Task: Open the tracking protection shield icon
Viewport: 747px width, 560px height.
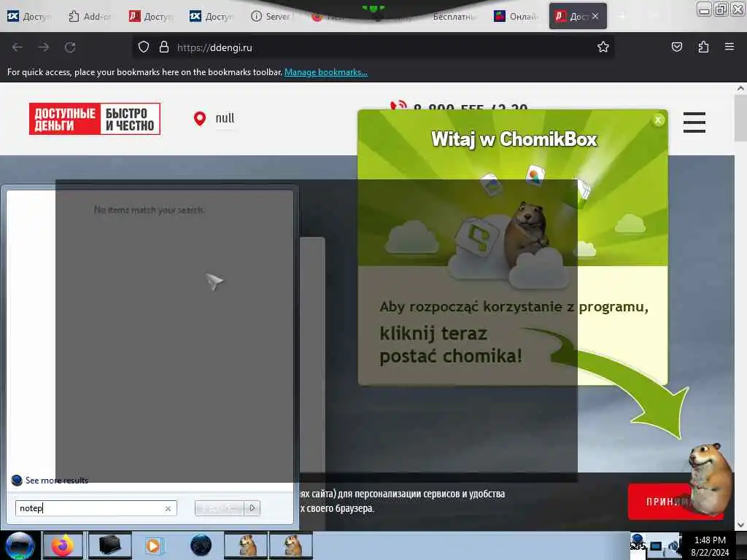Action: click(144, 47)
